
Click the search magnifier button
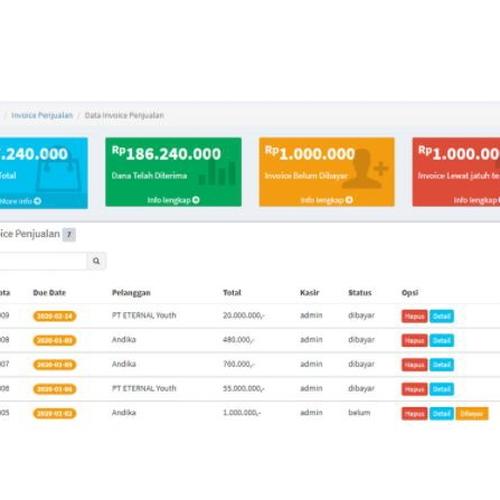coord(96,261)
